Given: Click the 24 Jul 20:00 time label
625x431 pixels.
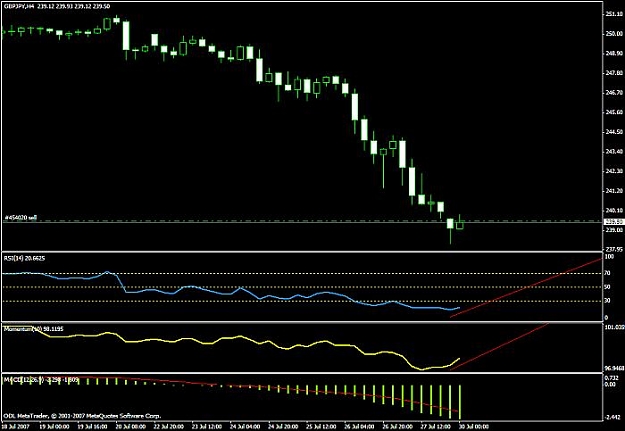Looking at the screenshot, I should [x=285, y=426].
